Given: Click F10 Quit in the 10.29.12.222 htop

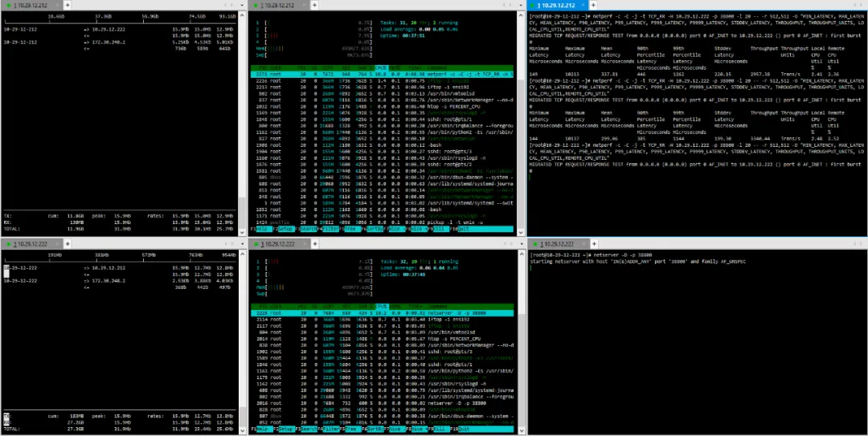Looking at the screenshot, I should click(x=481, y=429).
